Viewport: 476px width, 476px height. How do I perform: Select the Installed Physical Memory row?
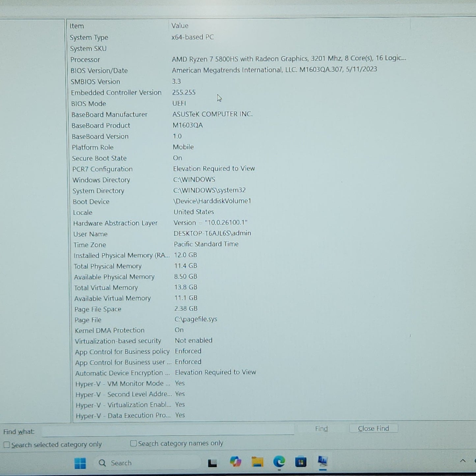point(121,256)
